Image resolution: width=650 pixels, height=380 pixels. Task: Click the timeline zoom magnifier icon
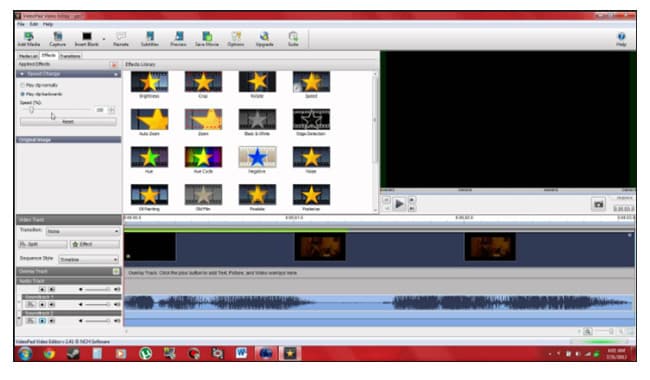[587, 332]
